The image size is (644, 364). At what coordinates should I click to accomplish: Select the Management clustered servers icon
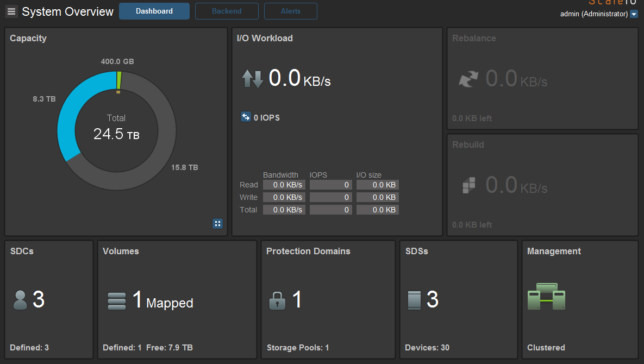pyautogui.click(x=546, y=297)
